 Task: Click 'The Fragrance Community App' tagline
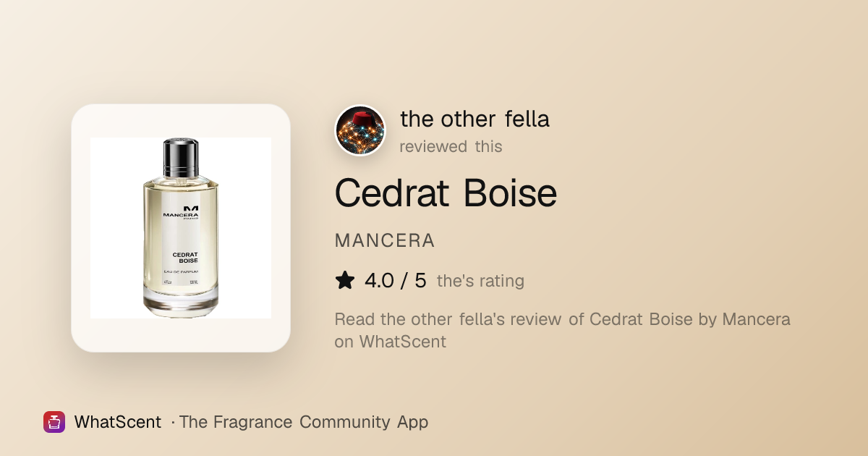[x=304, y=422]
